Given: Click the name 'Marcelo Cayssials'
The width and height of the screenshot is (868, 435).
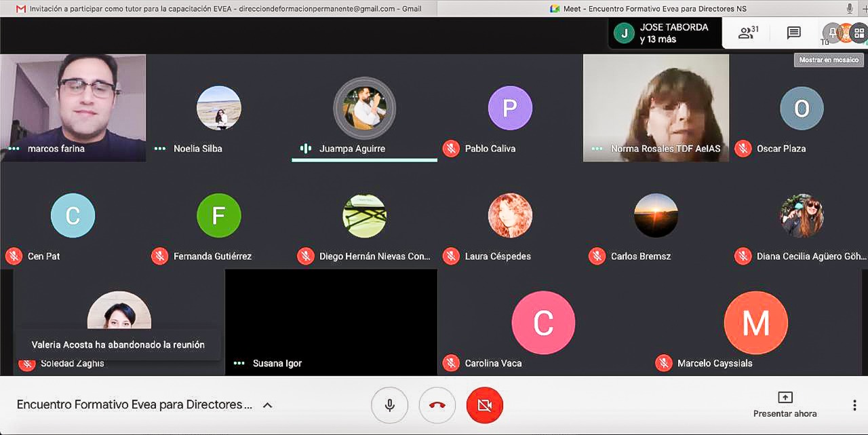Looking at the screenshot, I should click(715, 363).
